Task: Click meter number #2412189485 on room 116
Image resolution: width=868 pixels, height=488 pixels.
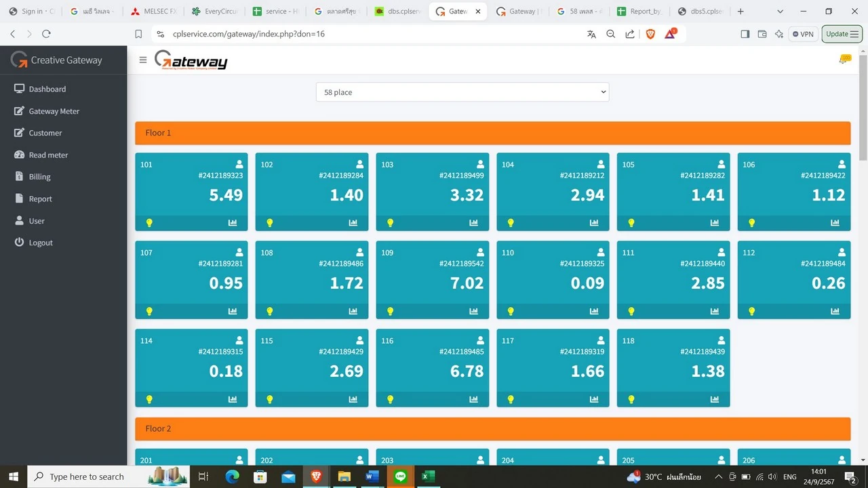Action: point(462,352)
